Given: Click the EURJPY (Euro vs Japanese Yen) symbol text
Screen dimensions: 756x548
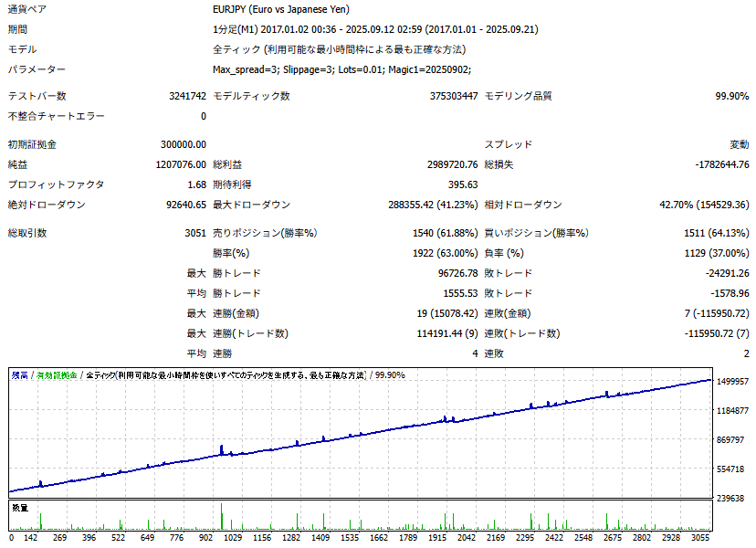Looking at the screenshot, I should [x=281, y=9].
